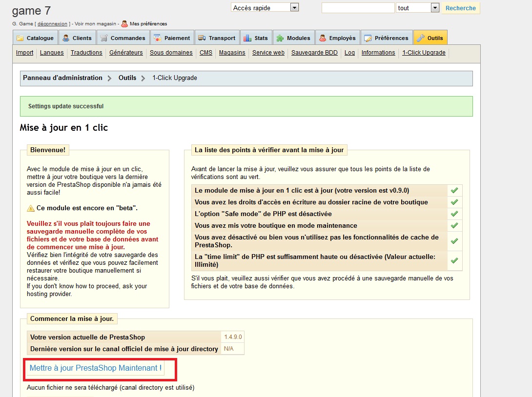Click the beta warning triangle icon
This screenshot has width=532, height=397.
pyautogui.click(x=31, y=208)
